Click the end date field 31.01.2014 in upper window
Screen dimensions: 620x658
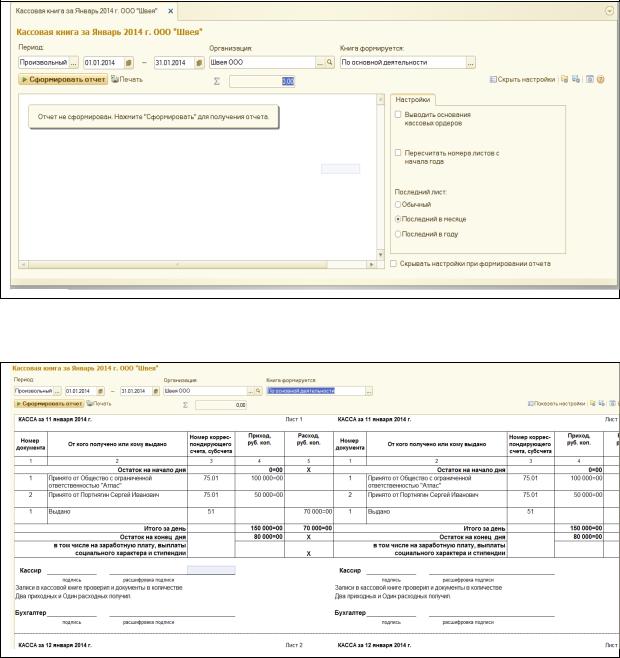pyautogui.click(x=175, y=63)
